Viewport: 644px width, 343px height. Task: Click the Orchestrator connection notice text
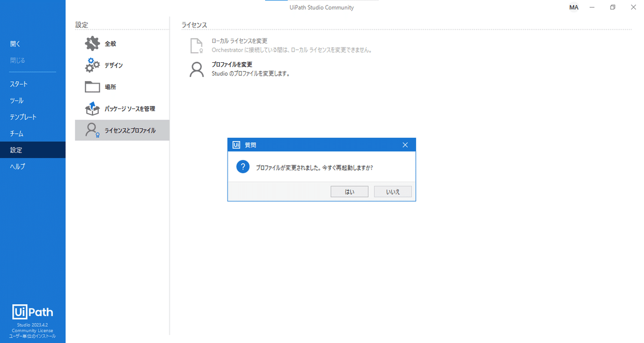click(x=292, y=50)
